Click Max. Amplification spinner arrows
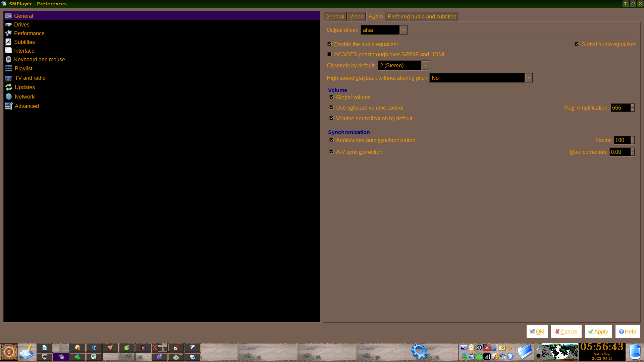 [633, 108]
